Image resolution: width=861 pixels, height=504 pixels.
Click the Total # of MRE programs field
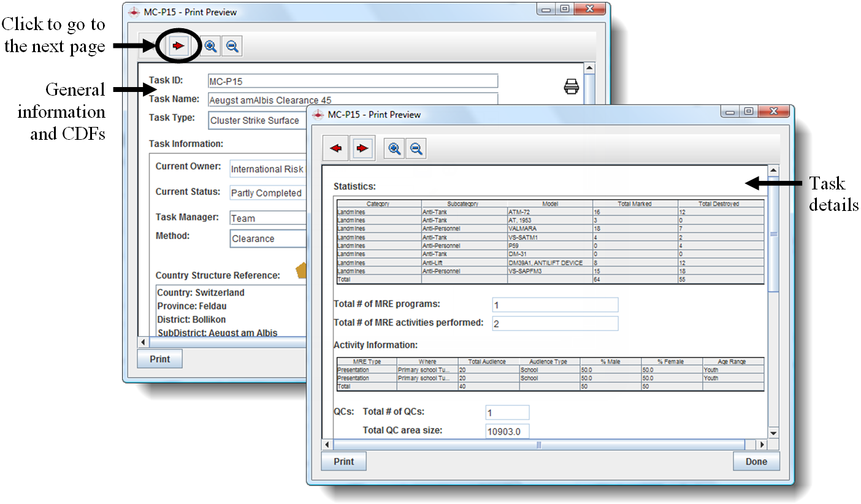[555, 305]
